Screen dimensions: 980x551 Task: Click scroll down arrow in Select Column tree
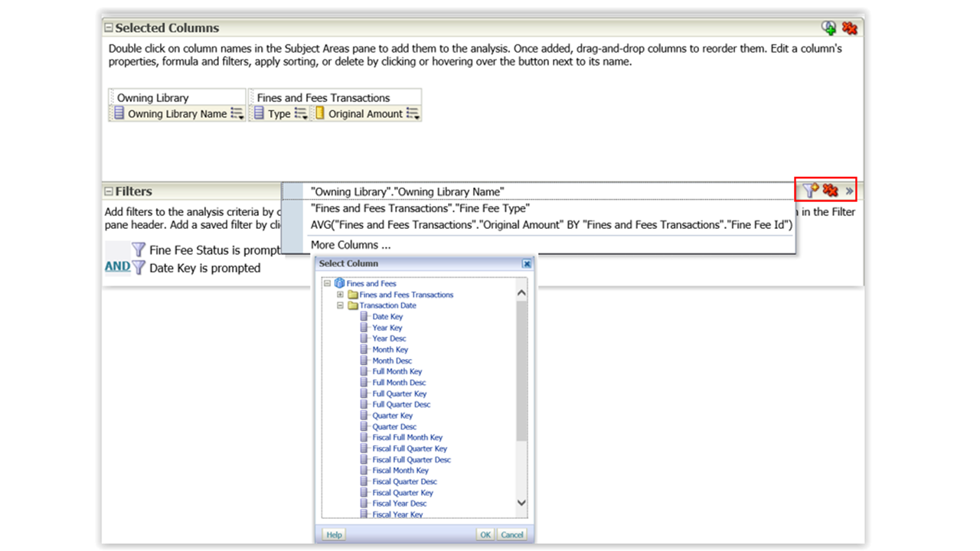click(522, 503)
